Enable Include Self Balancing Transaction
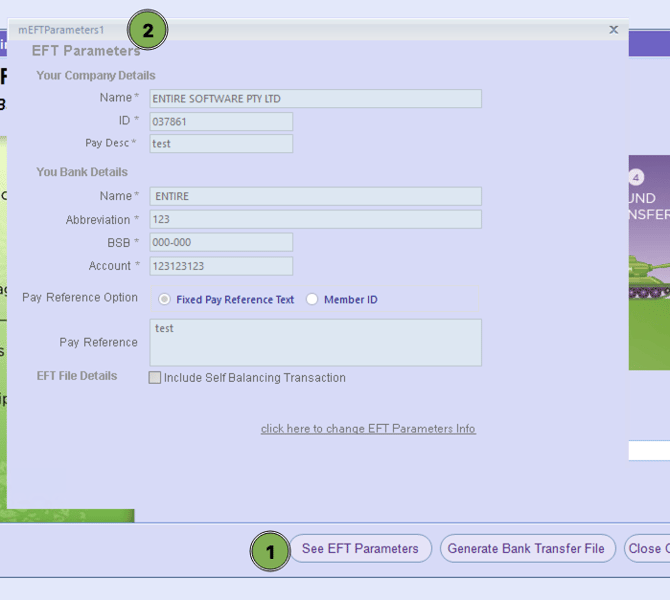 pos(155,378)
